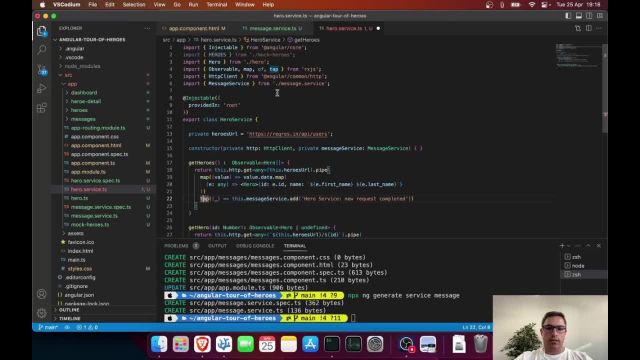
Task: Expand the heroes folder
Action: [79, 110]
